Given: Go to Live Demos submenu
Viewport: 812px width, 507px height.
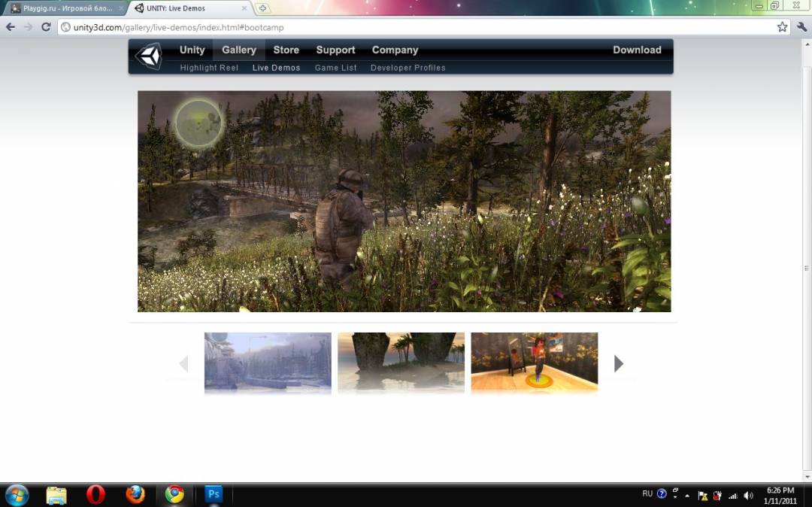Looking at the screenshot, I should [276, 68].
